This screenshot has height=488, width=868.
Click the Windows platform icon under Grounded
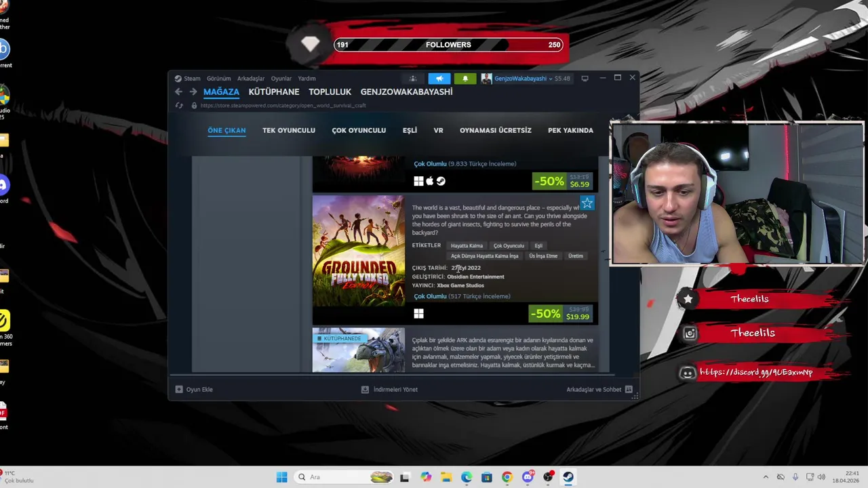pos(418,313)
